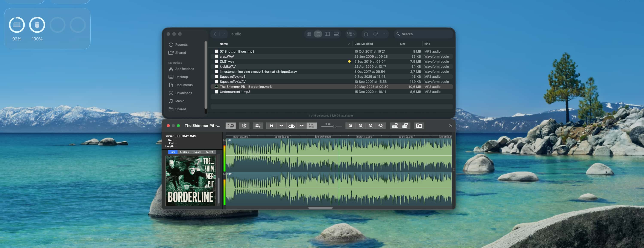The width and height of the screenshot is (644, 248).
Task: Toggle the Auto Play button
Action: click(x=311, y=126)
